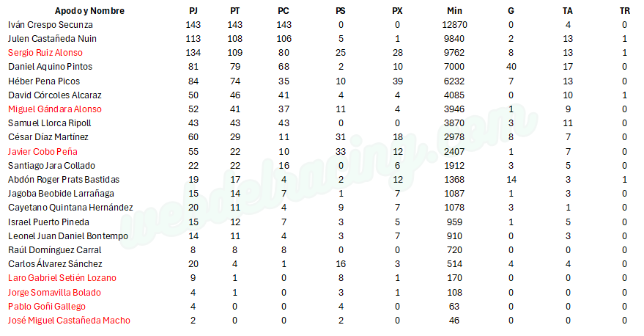Click name Abdón Roger Prats Bastidas
The image size is (644, 336).
point(64,180)
